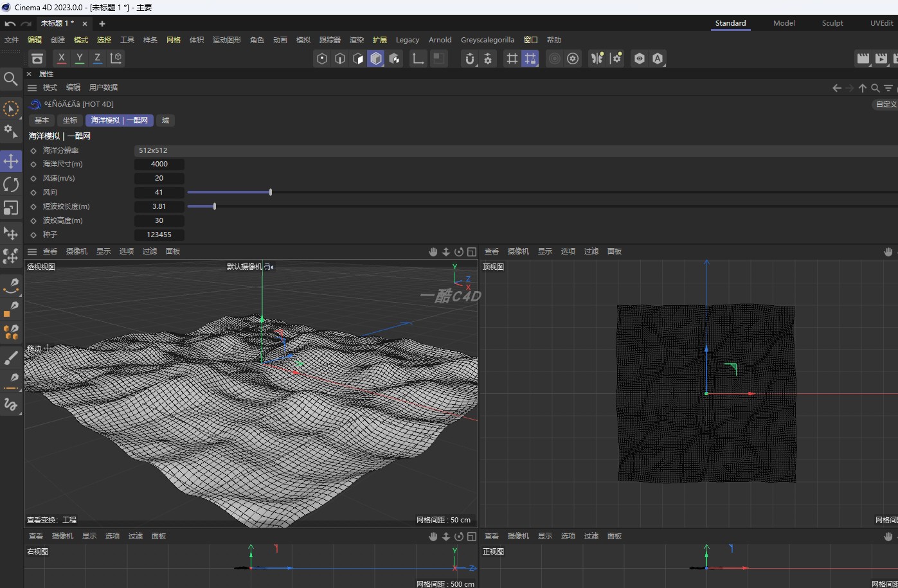Open 显示 menu in top view viewport
This screenshot has height=588, width=898.
point(545,251)
